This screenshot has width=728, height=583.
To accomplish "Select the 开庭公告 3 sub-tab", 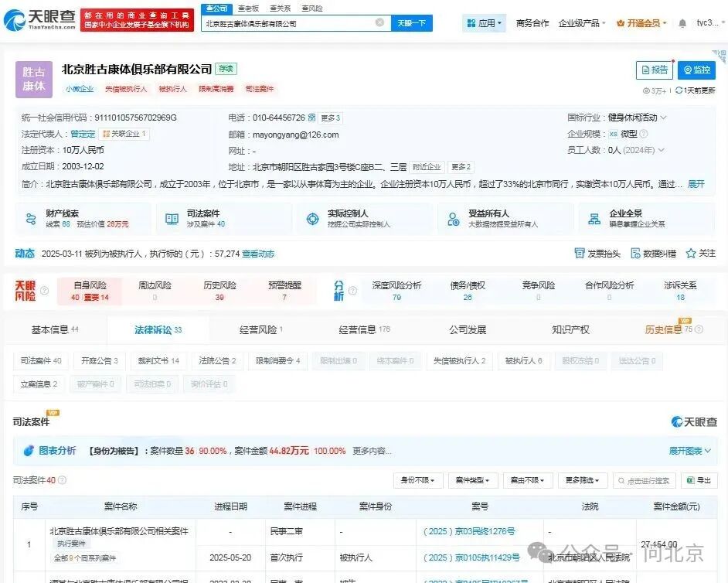I will 100,360.
